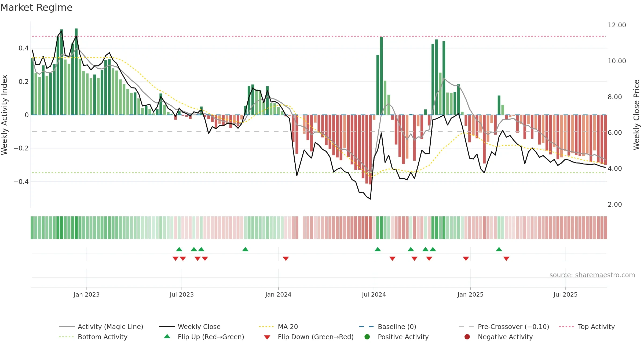Image resolution: width=644 pixels, height=362 pixels.
Task: Click the tallest green bar right after Jul 2024
Action: [x=381, y=76]
